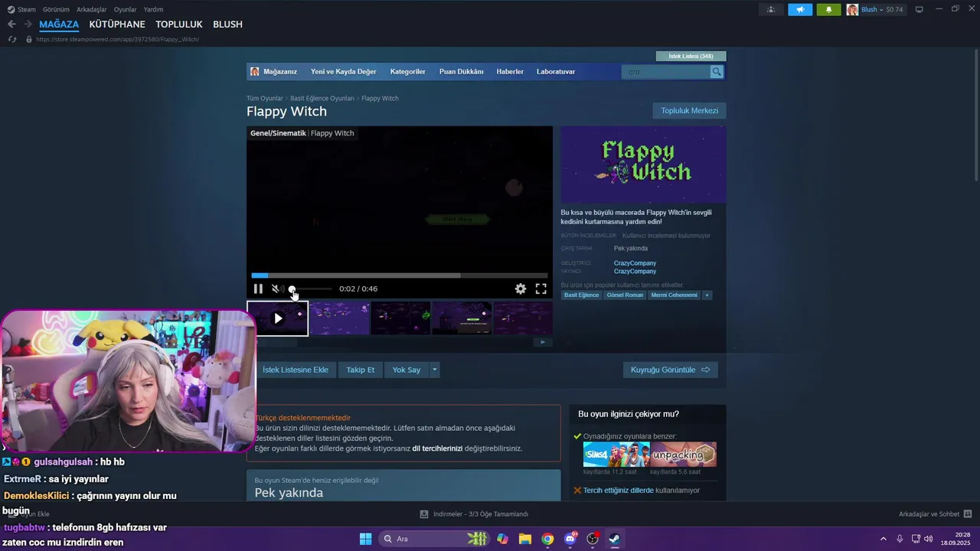
Task: Add a tag with the plus button
Action: (707, 295)
